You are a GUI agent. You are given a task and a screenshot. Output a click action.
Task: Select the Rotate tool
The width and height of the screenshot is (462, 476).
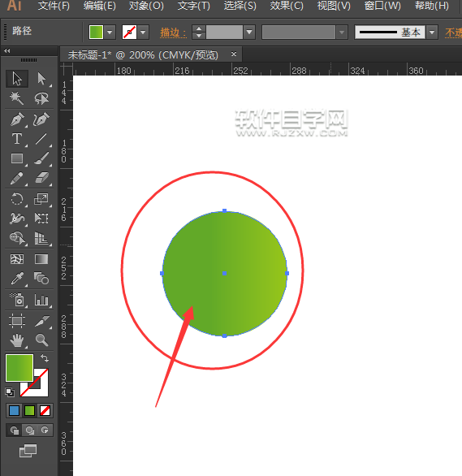[x=17, y=199]
